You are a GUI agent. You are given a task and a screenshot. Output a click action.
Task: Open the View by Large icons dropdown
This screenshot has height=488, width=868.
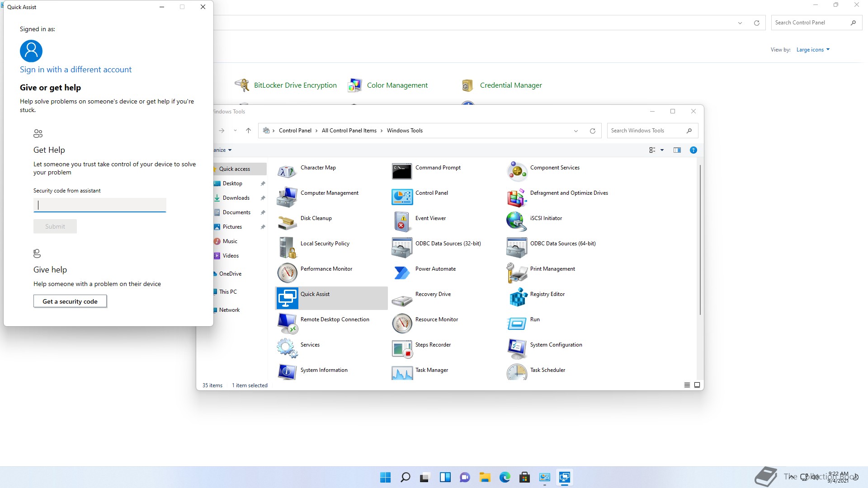[813, 50]
